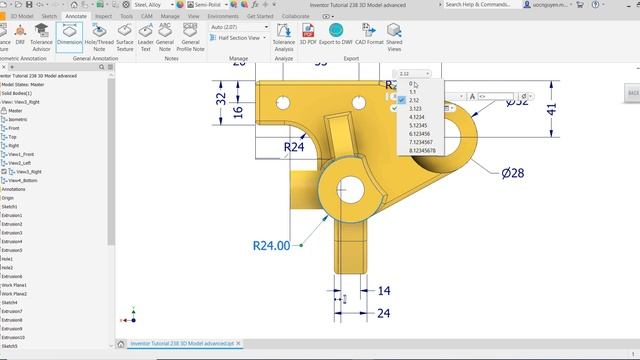
Task: Open the Tools ribbon tab
Action: [x=127, y=16]
